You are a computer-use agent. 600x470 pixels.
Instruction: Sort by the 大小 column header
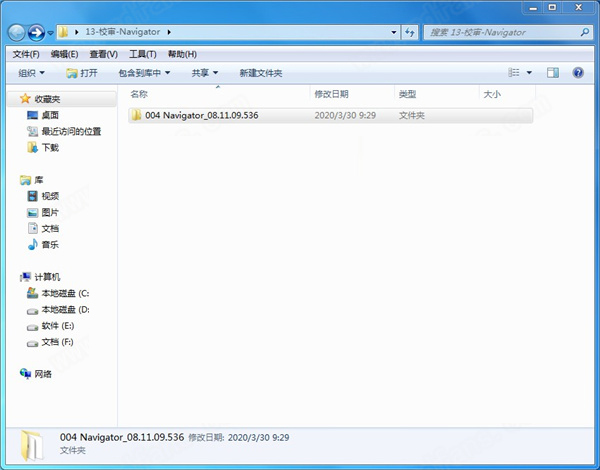tap(492, 94)
